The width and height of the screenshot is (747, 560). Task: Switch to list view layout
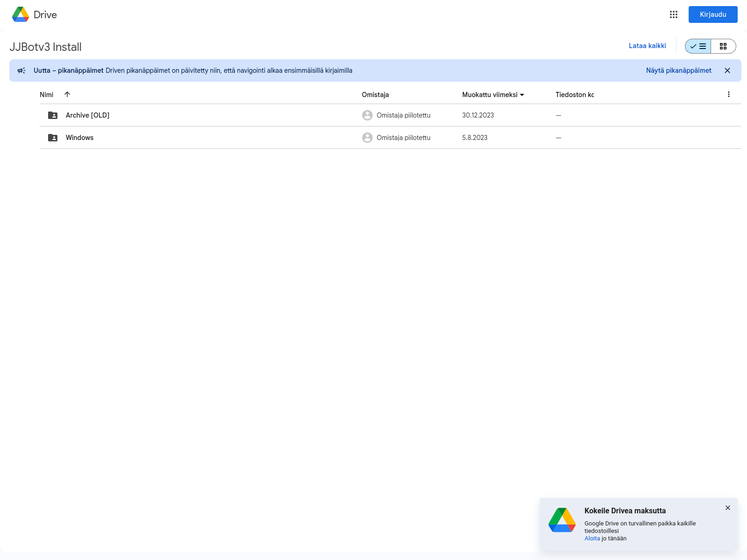(x=698, y=46)
